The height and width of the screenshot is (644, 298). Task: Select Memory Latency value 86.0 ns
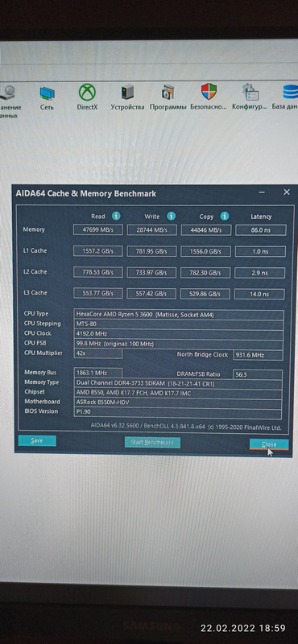tap(261, 230)
